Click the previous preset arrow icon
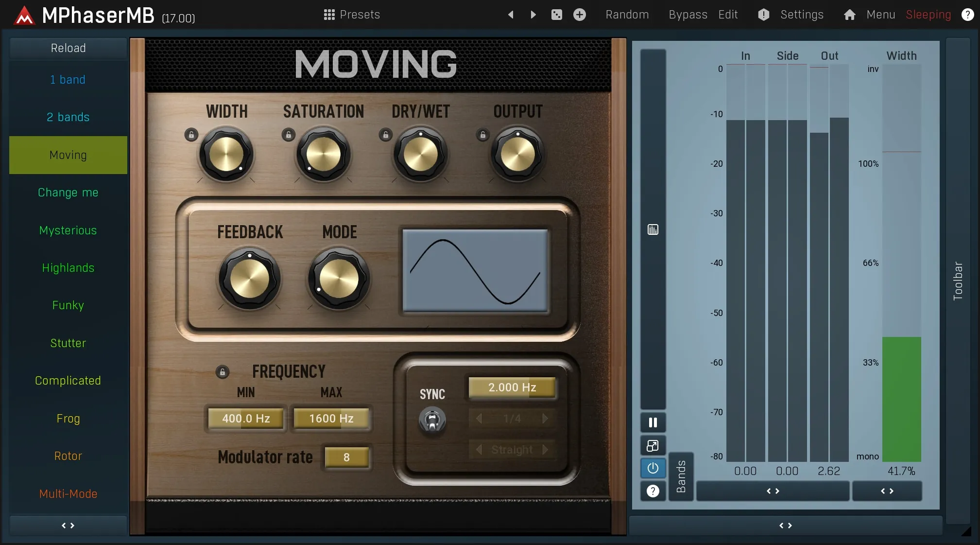Screen dimensions: 980x545 (511, 15)
